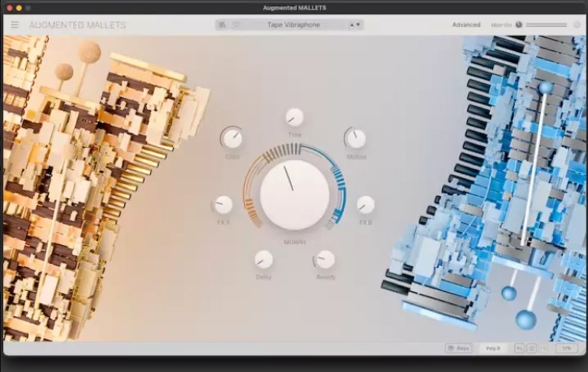Toggle the Keys keyboard panel
The image size is (588, 372).
coord(459,348)
